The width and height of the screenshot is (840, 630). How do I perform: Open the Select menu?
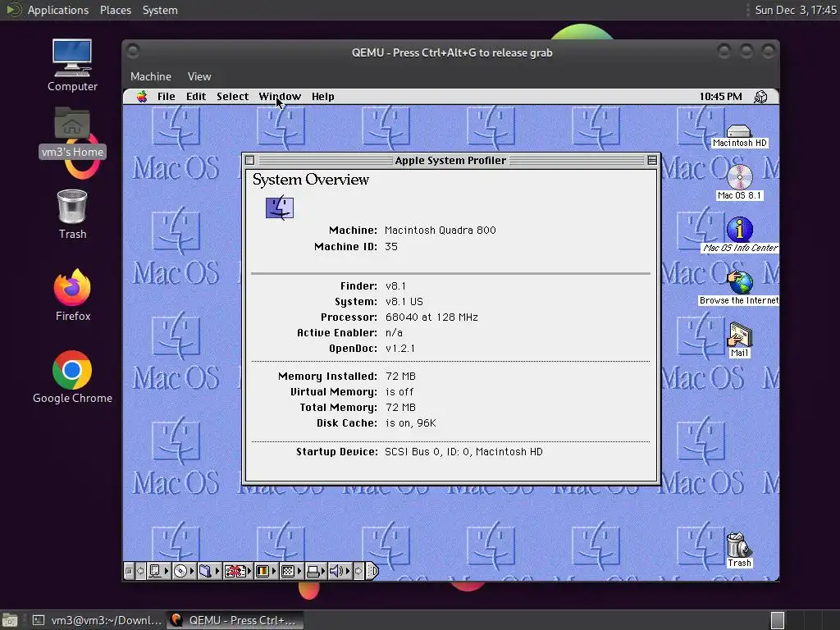[232, 97]
